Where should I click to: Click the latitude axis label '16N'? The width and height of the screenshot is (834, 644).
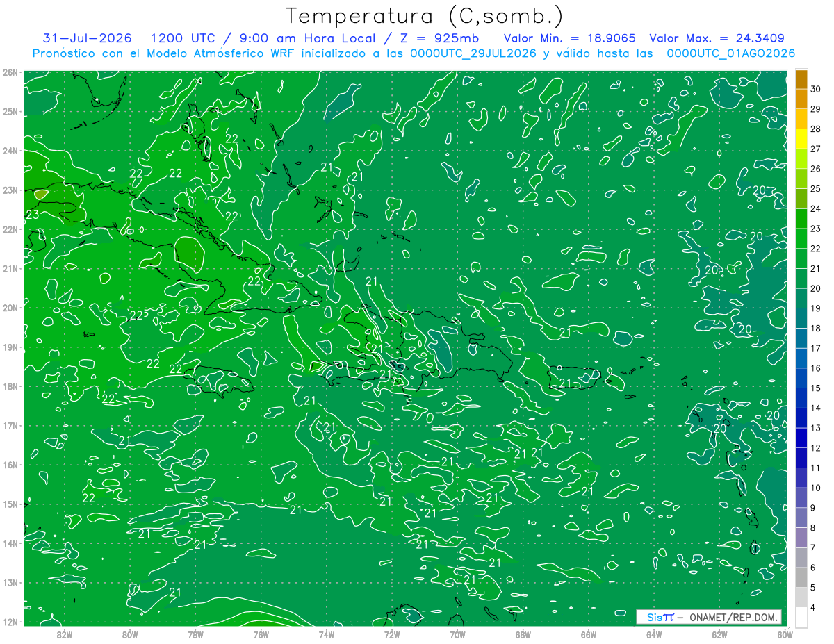point(10,465)
